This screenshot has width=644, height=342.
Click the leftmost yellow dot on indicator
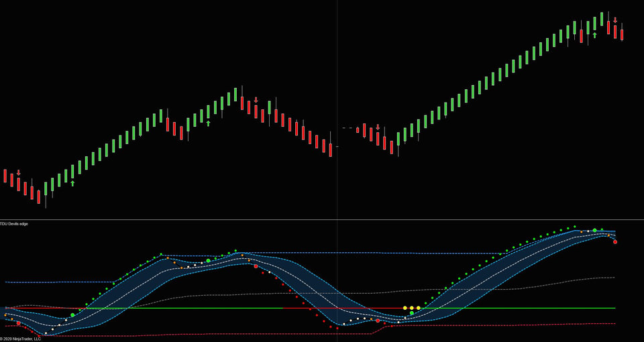pos(405,308)
